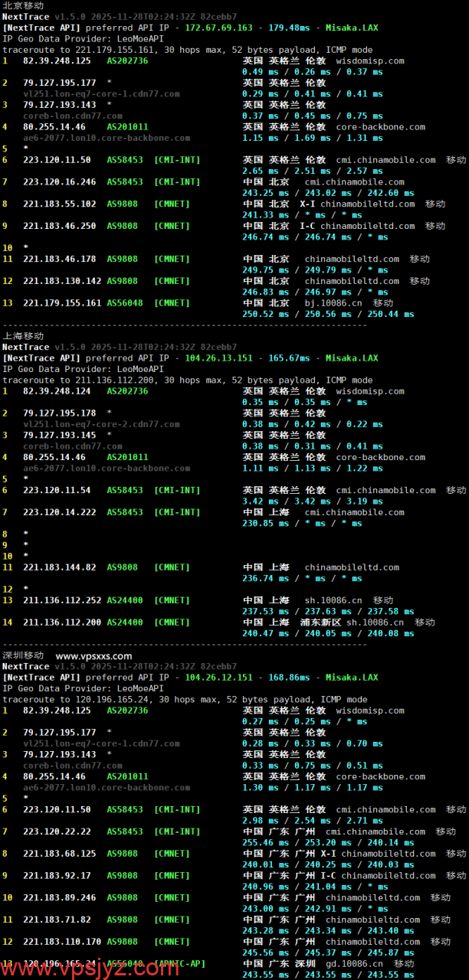Click the 179.48ms latency value
This screenshot has width=469, height=980.
289,28
